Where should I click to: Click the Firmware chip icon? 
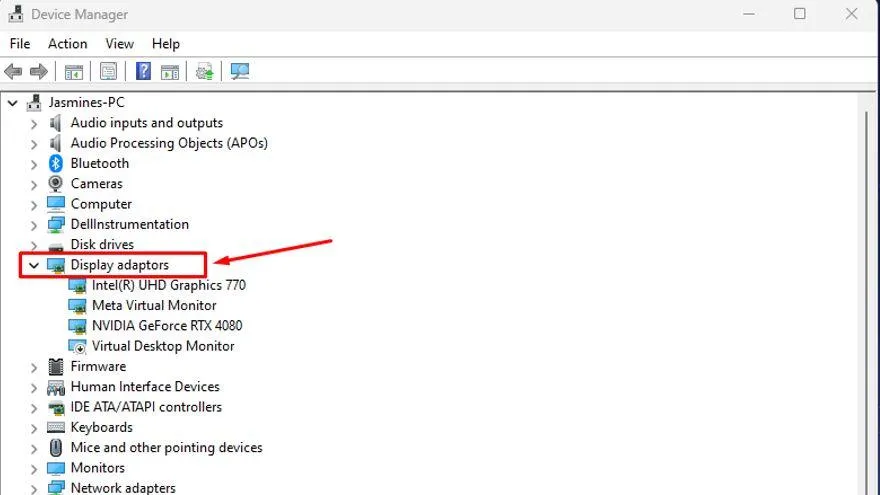tap(56, 366)
